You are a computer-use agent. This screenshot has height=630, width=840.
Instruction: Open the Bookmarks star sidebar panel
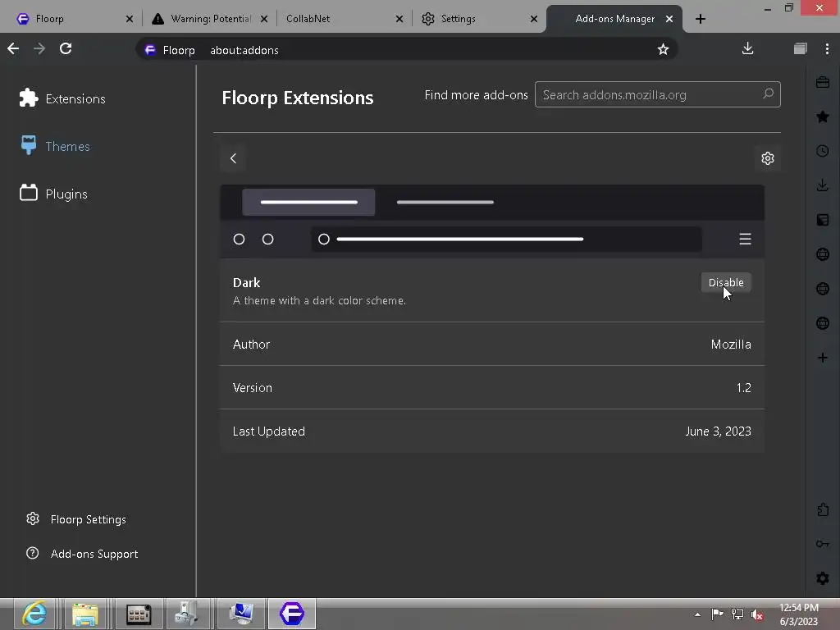tap(822, 116)
